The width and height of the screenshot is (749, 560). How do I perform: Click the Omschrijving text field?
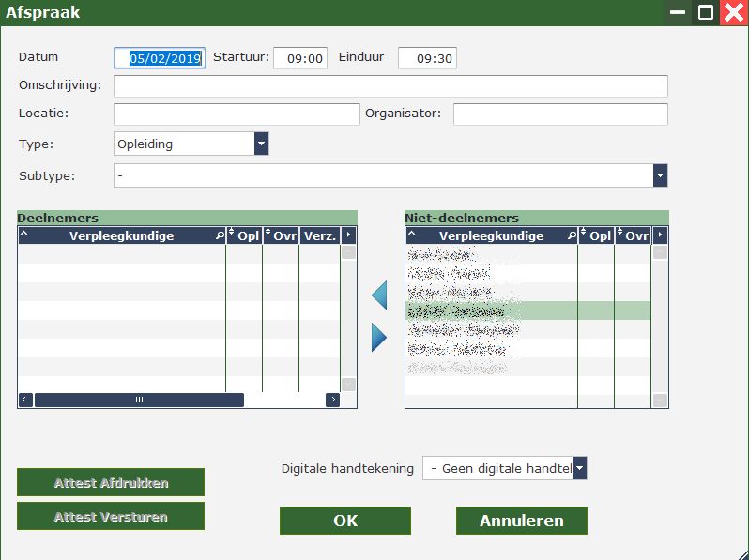tap(390, 86)
